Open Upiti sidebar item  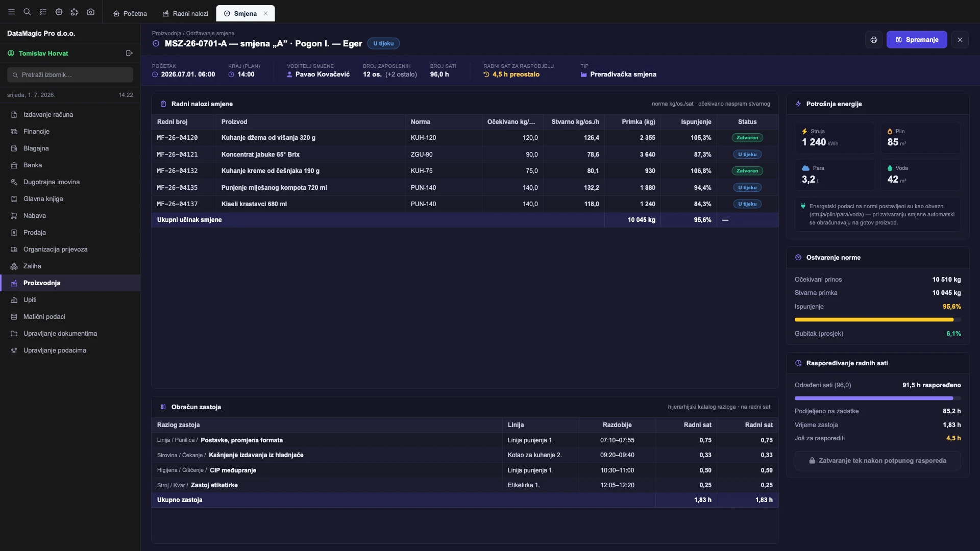[70, 300]
